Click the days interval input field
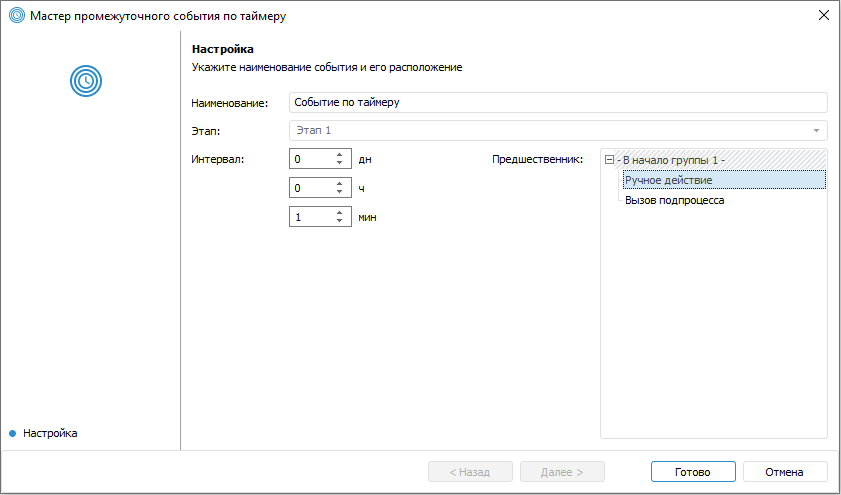The image size is (841, 495). pos(310,158)
